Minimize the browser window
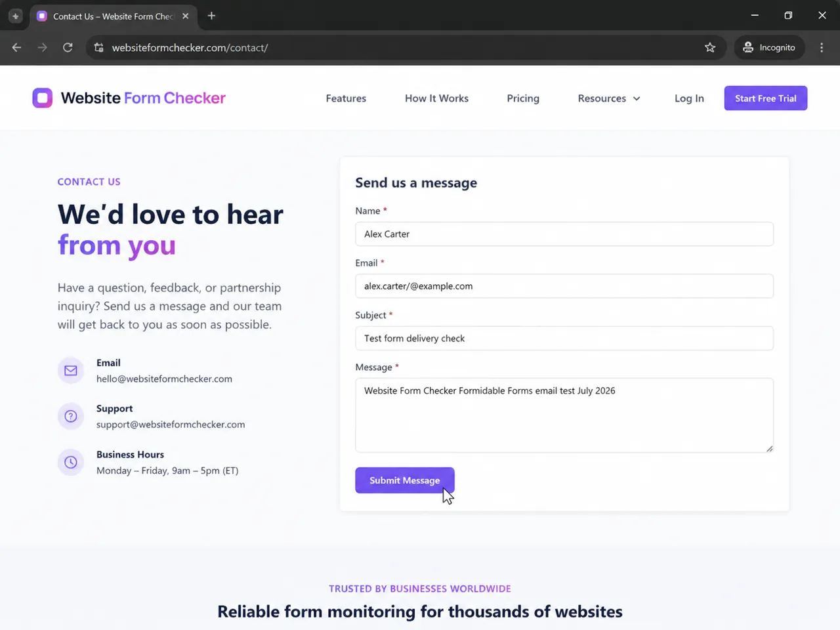Image resolution: width=840 pixels, height=630 pixels. [x=755, y=16]
